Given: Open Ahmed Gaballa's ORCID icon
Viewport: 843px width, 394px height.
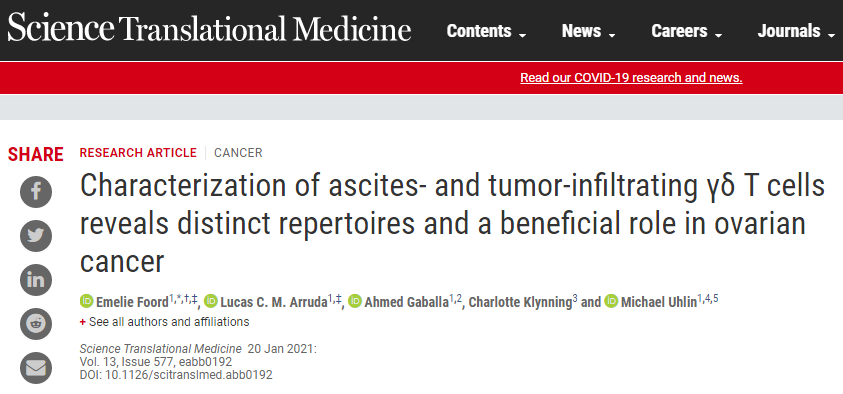Looking at the screenshot, I should (355, 301).
